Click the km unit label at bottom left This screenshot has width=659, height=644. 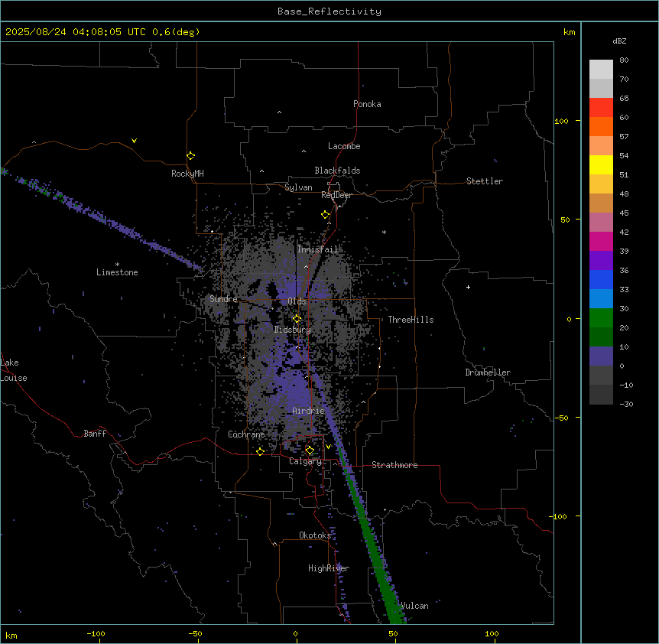pos(11,635)
